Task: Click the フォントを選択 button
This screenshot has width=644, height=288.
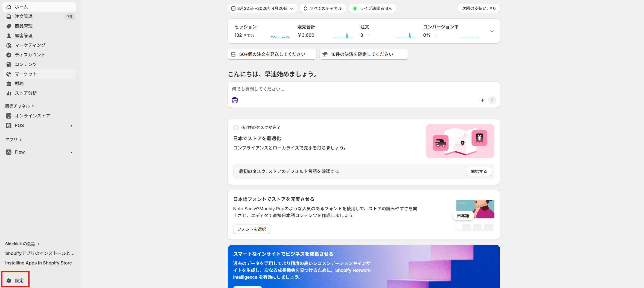Action: point(251,229)
